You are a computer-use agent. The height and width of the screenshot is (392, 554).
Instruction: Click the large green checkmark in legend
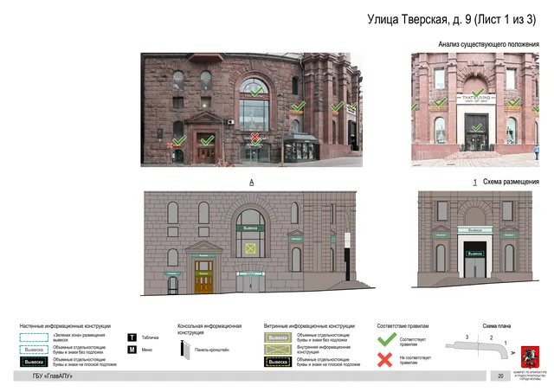(387, 339)
